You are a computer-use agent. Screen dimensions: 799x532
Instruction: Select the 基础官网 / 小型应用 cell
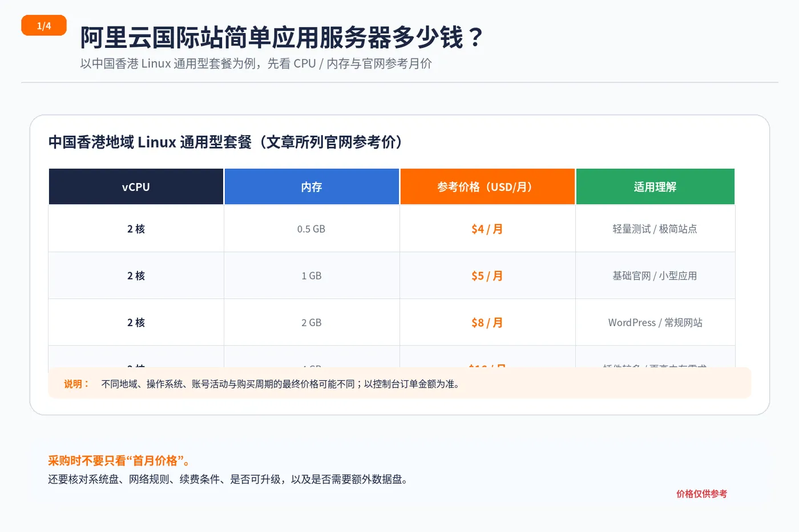pos(655,275)
